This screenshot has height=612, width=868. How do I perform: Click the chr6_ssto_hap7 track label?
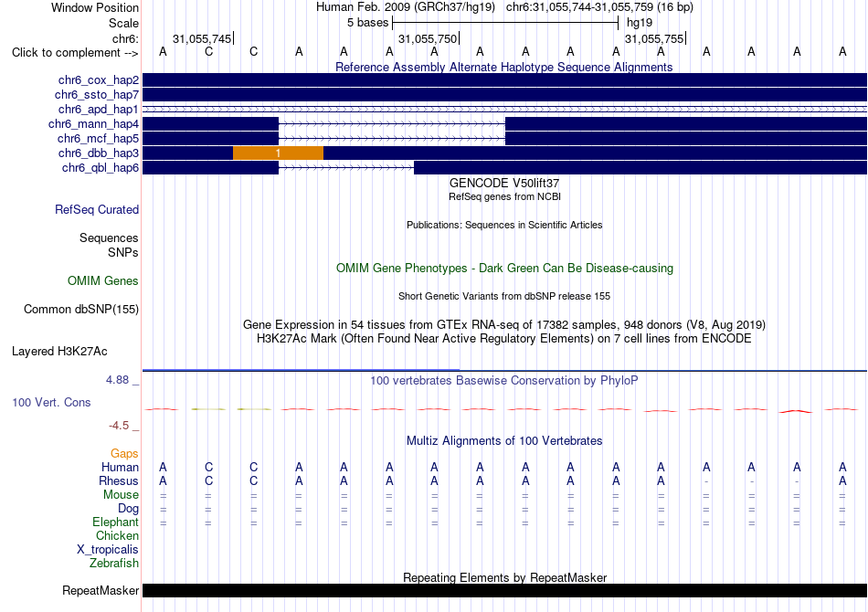point(97,95)
